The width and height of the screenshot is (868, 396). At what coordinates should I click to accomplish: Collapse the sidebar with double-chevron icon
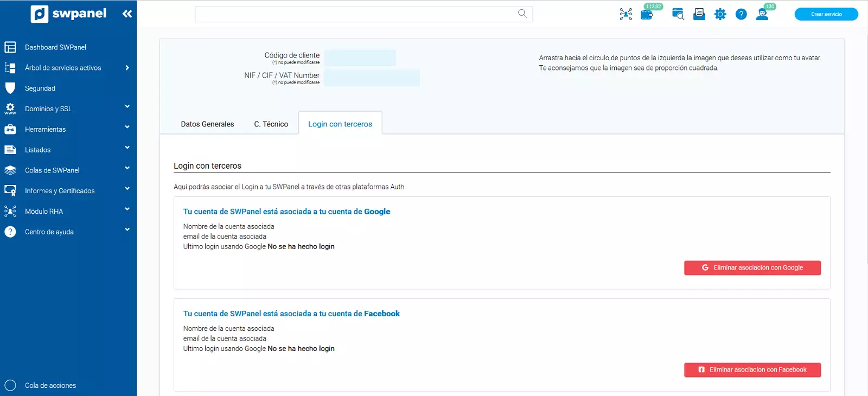127,14
